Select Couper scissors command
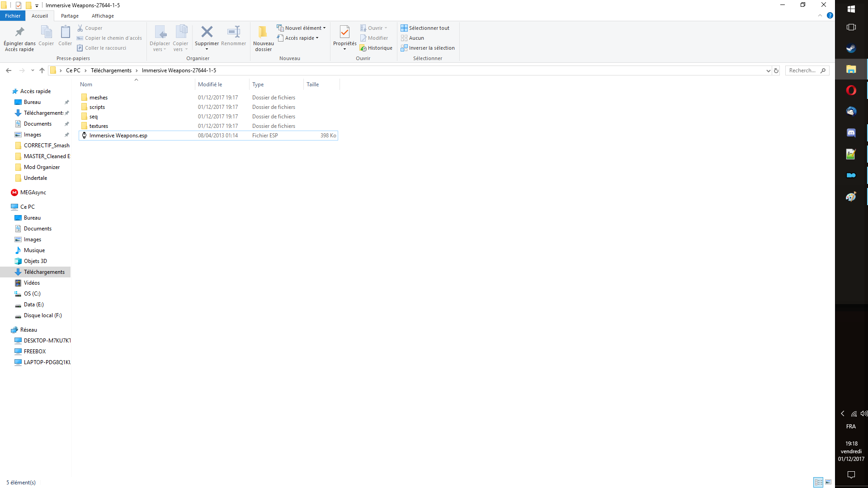The image size is (868, 488). pos(90,28)
